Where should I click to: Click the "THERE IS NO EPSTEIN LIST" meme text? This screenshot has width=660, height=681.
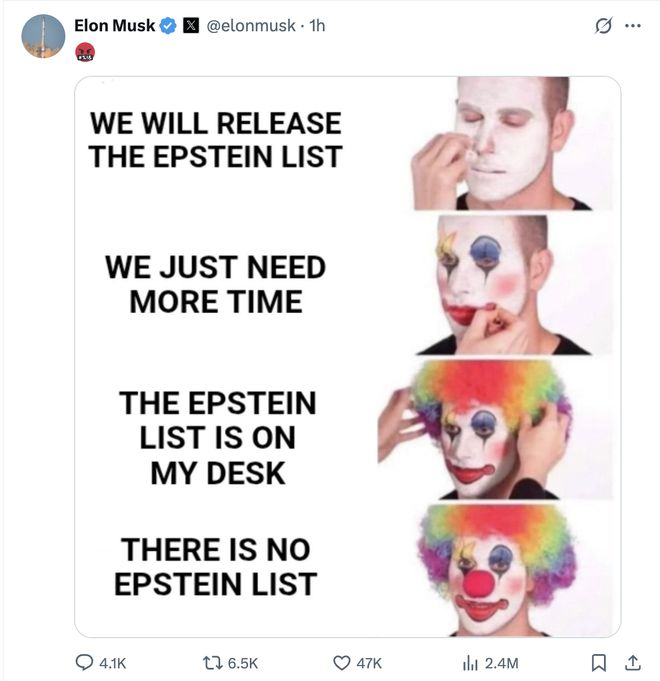tap(218, 566)
